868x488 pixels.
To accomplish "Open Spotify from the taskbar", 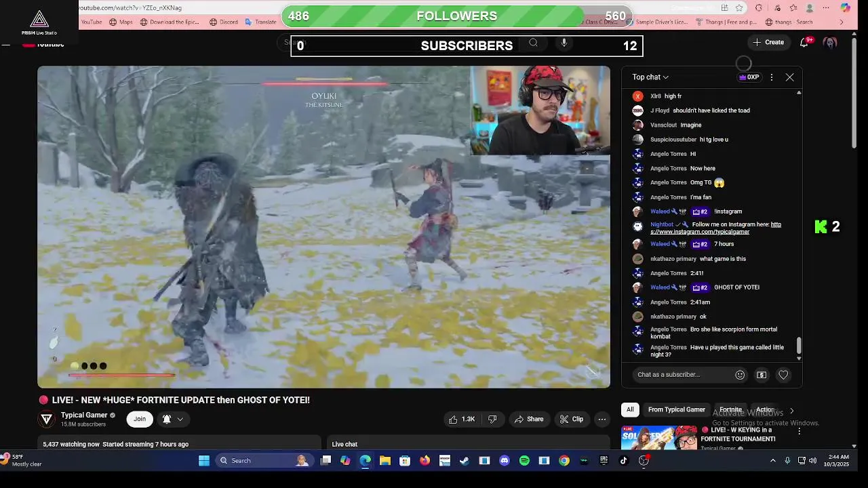I will pos(524,461).
